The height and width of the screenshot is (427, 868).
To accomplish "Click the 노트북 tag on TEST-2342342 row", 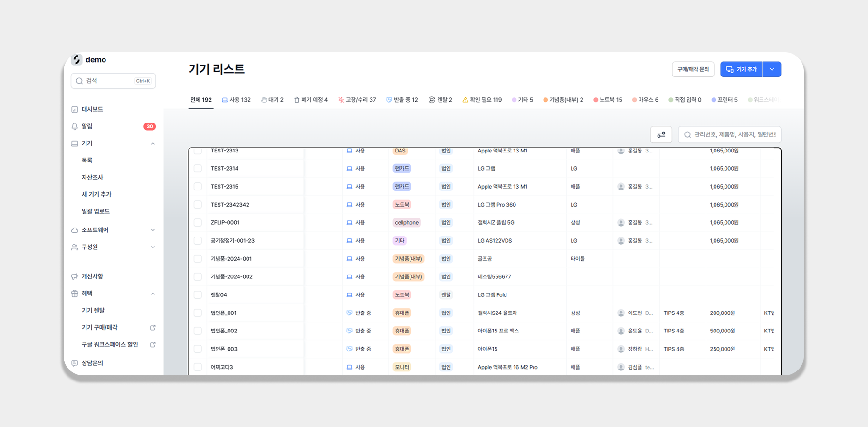I will 401,205.
